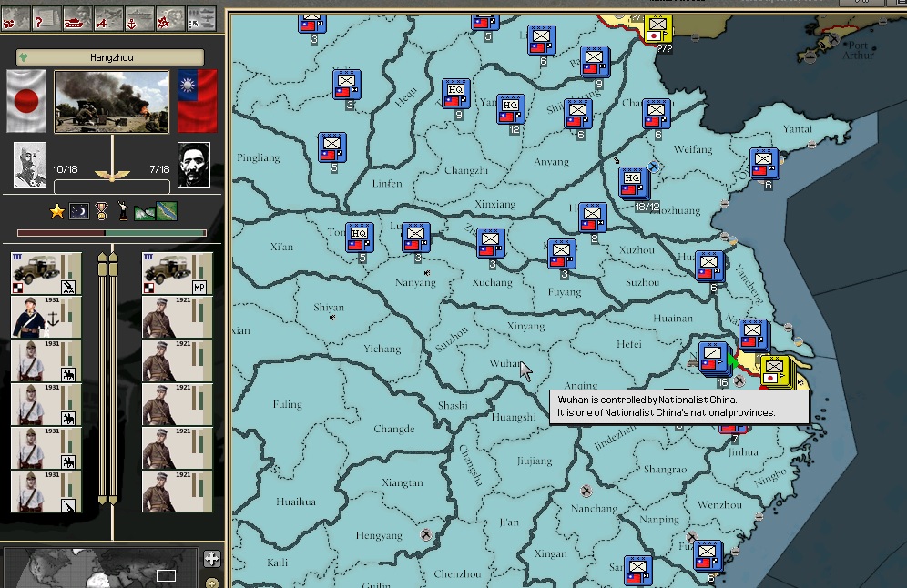Click the statue figure modifier icon
Image resolution: width=907 pixels, height=588 pixels.
pos(123,211)
